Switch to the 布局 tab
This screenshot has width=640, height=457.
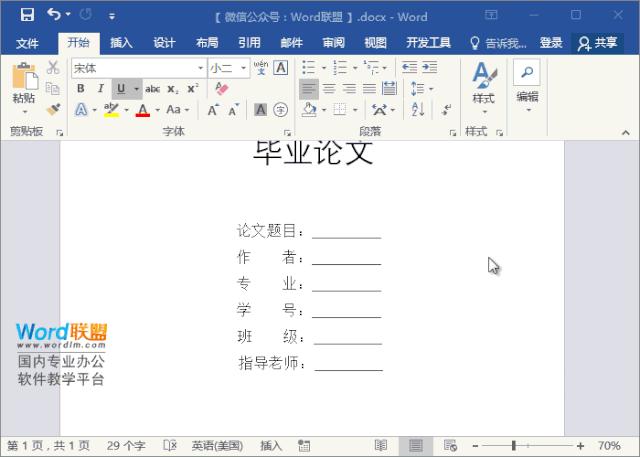click(207, 42)
